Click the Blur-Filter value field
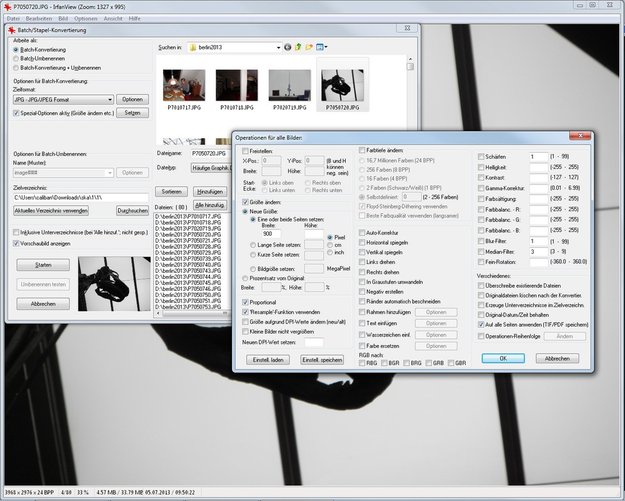625x501 pixels. click(x=539, y=241)
